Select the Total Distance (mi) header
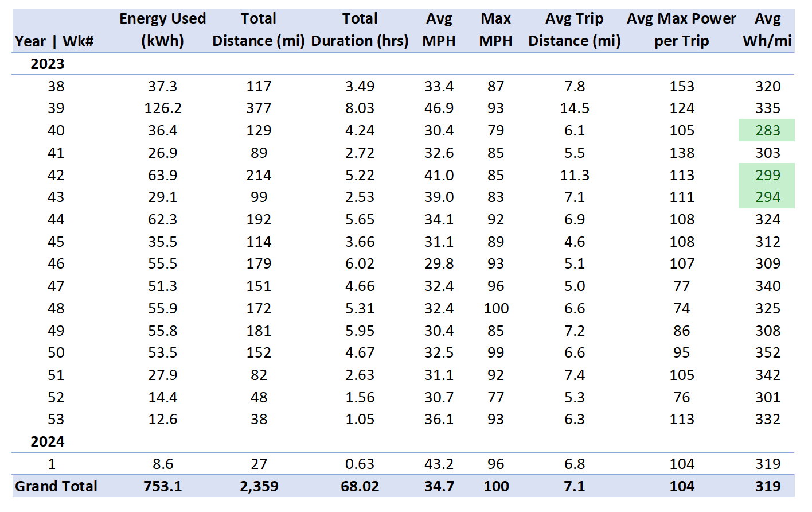 click(259, 30)
